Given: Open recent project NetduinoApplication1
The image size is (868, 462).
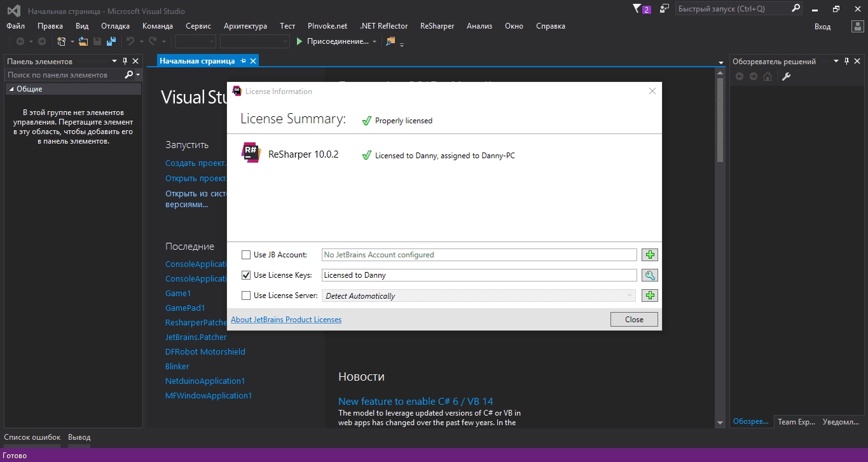Looking at the screenshot, I should (x=205, y=381).
